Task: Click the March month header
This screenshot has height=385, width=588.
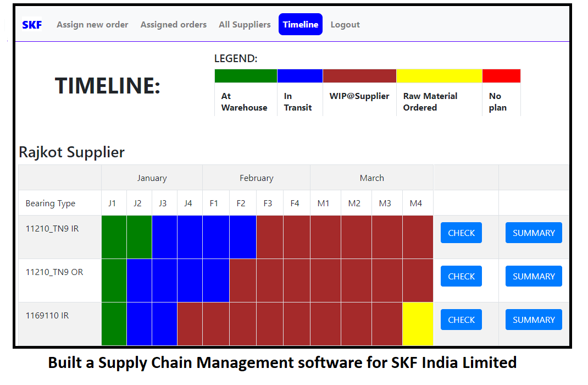Action: tap(371, 178)
